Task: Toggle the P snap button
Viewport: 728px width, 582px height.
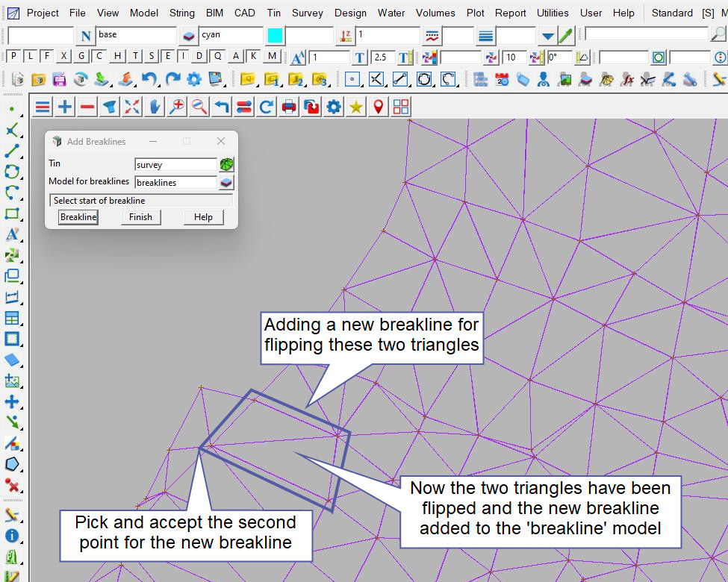Action: tap(14, 56)
